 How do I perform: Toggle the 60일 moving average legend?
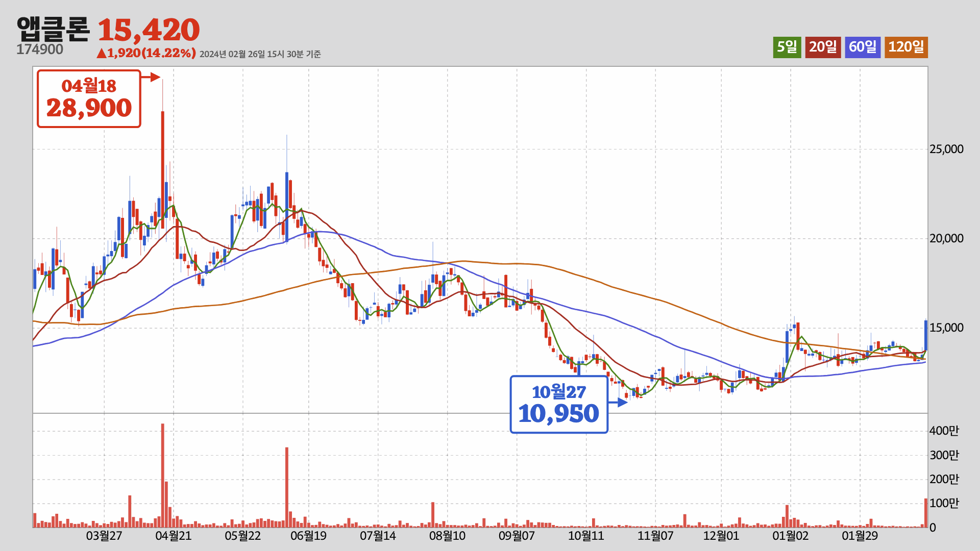[x=862, y=47]
